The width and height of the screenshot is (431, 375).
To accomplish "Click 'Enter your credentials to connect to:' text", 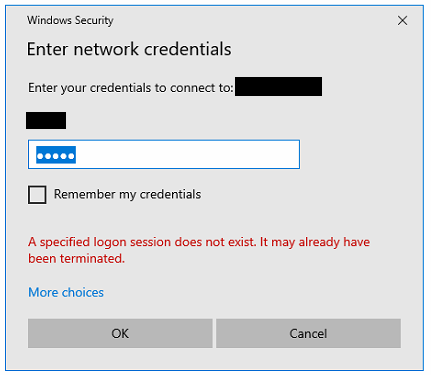I will coord(130,88).
